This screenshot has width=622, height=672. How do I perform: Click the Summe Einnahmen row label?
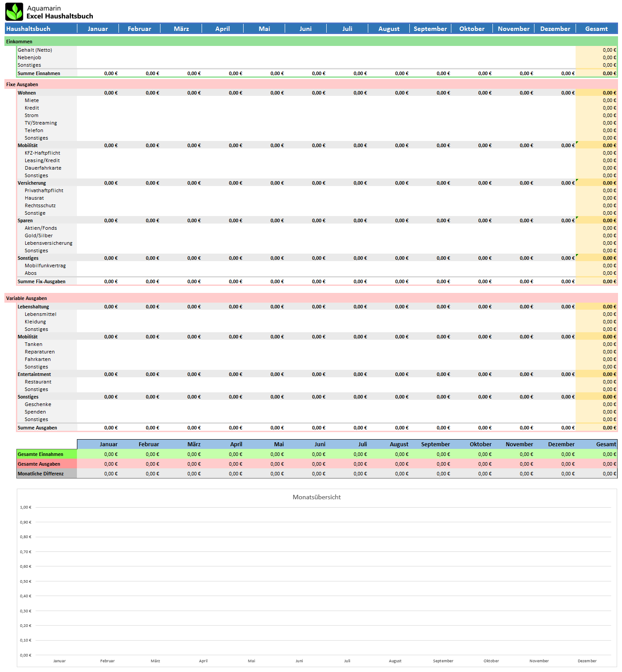39,73
